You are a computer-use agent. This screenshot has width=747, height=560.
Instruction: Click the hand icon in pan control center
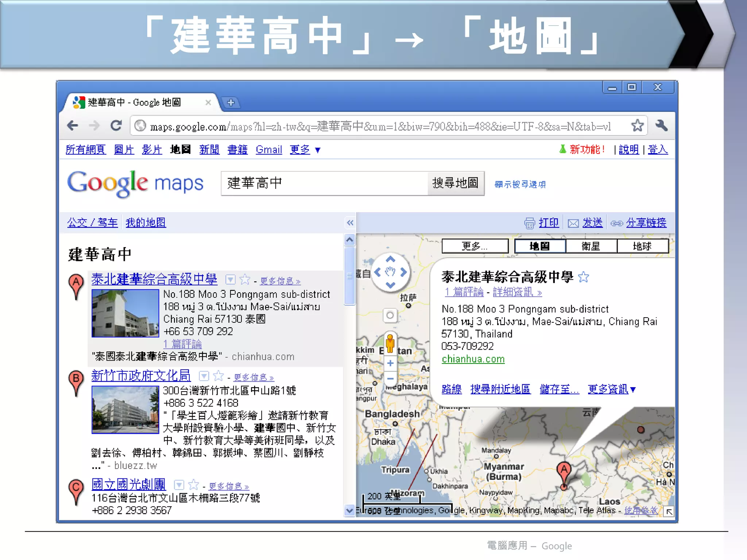click(x=390, y=272)
